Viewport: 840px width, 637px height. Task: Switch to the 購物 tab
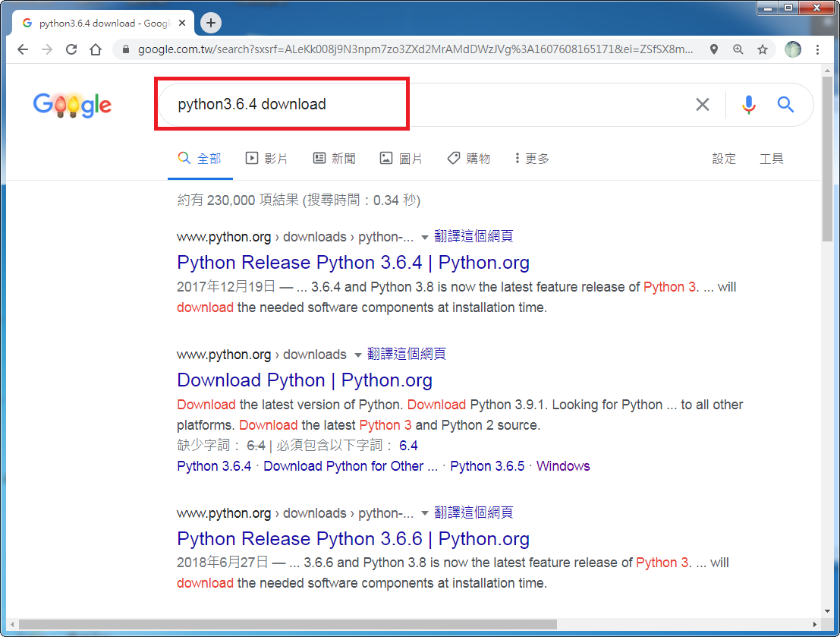tap(469, 158)
